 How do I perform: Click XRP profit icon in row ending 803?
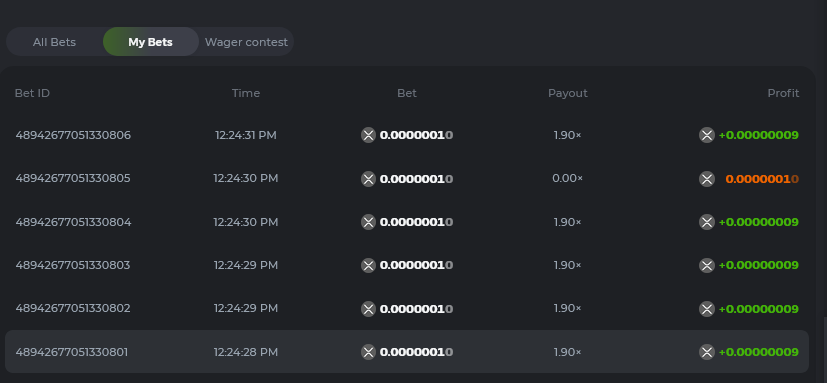[707, 265]
